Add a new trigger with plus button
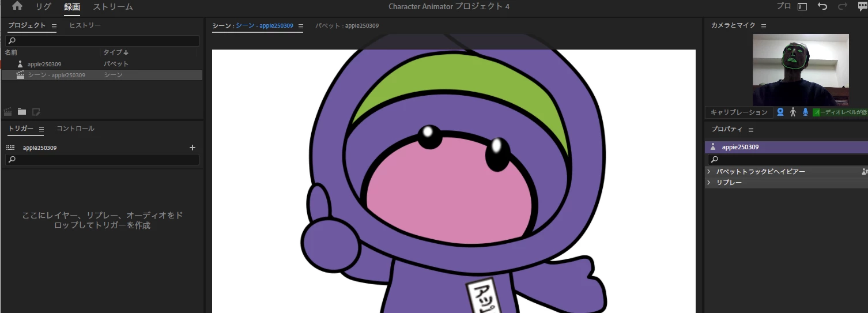This screenshot has height=313, width=868. (x=193, y=148)
